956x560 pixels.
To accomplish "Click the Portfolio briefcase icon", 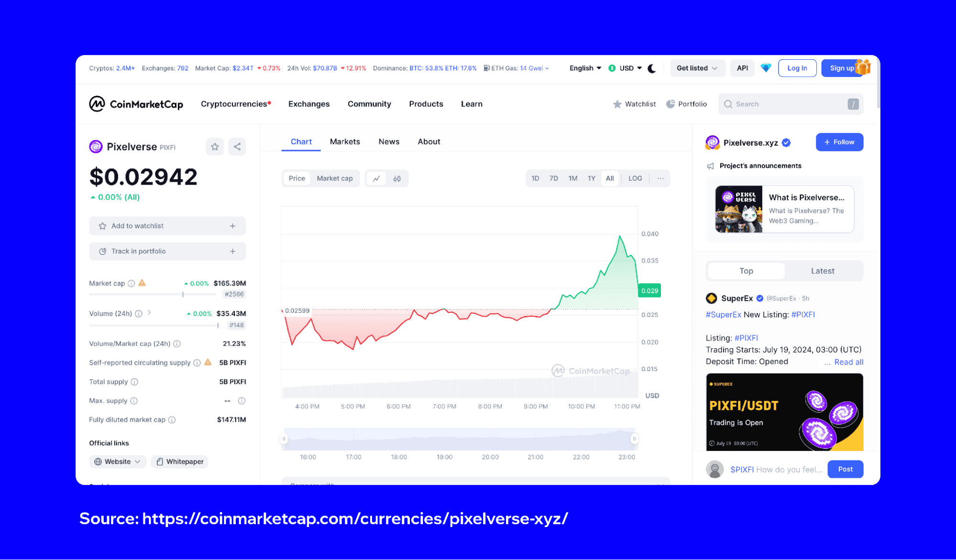I will 669,104.
